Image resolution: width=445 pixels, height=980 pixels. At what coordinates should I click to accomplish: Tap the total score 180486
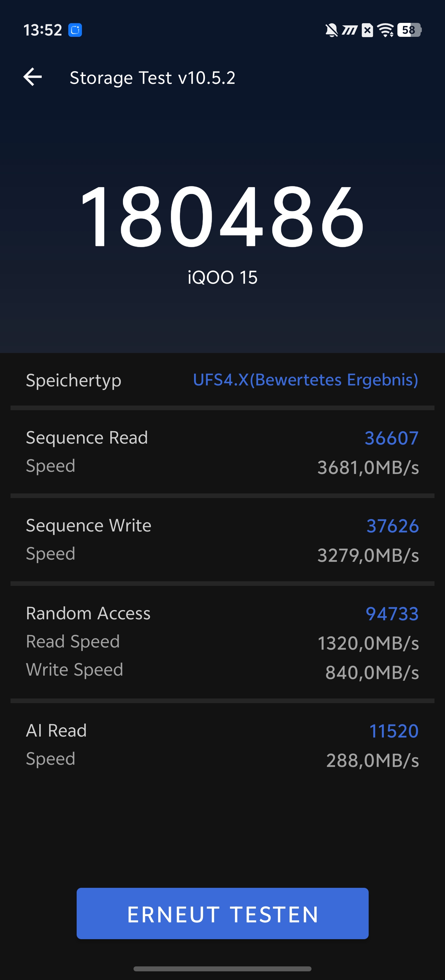pyautogui.click(x=222, y=217)
